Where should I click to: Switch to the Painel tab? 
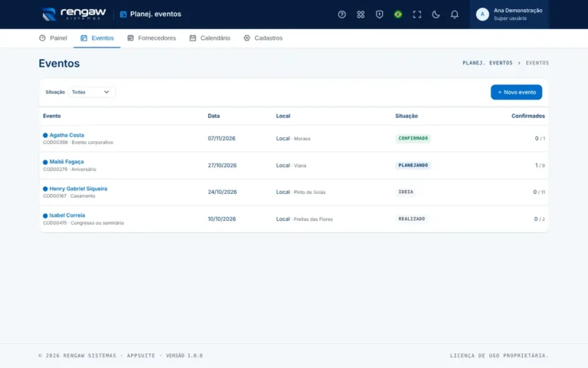coord(53,38)
